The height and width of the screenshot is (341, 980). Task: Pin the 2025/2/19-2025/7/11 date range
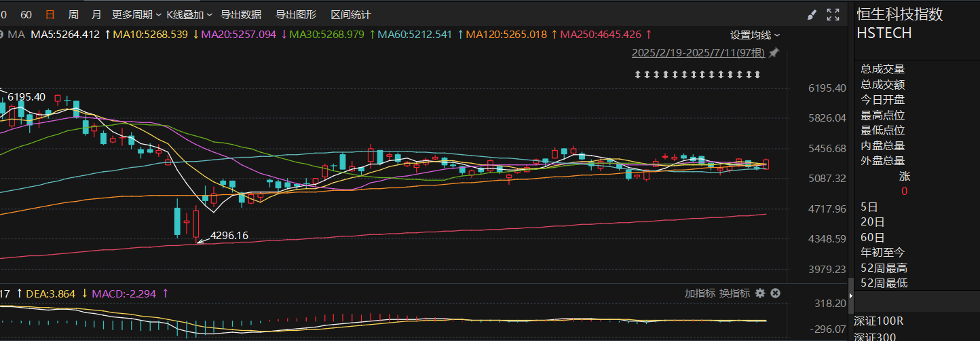point(773,53)
